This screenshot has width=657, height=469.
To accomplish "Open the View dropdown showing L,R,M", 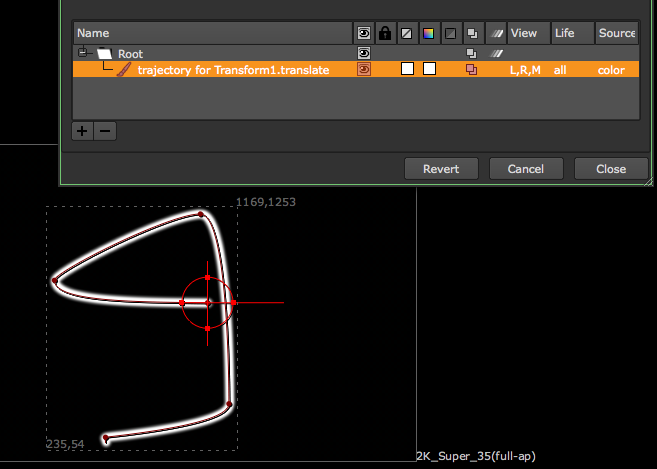I will pos(525,70).
